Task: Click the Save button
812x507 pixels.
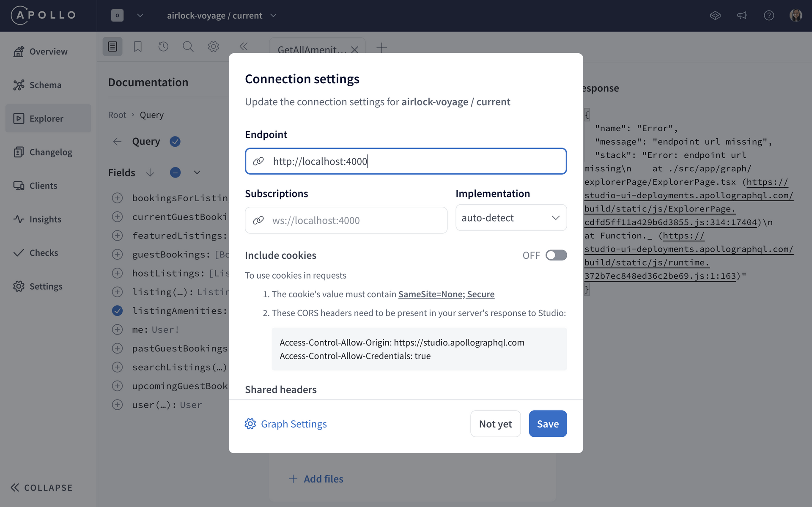Action: (547, 424)
